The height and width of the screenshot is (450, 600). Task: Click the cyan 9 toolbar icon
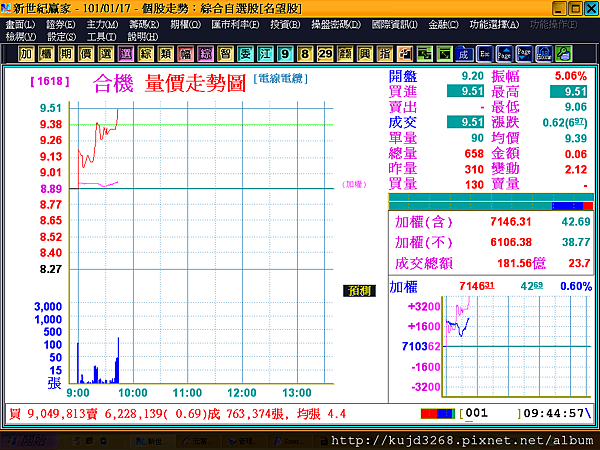[x=285, y=54]
